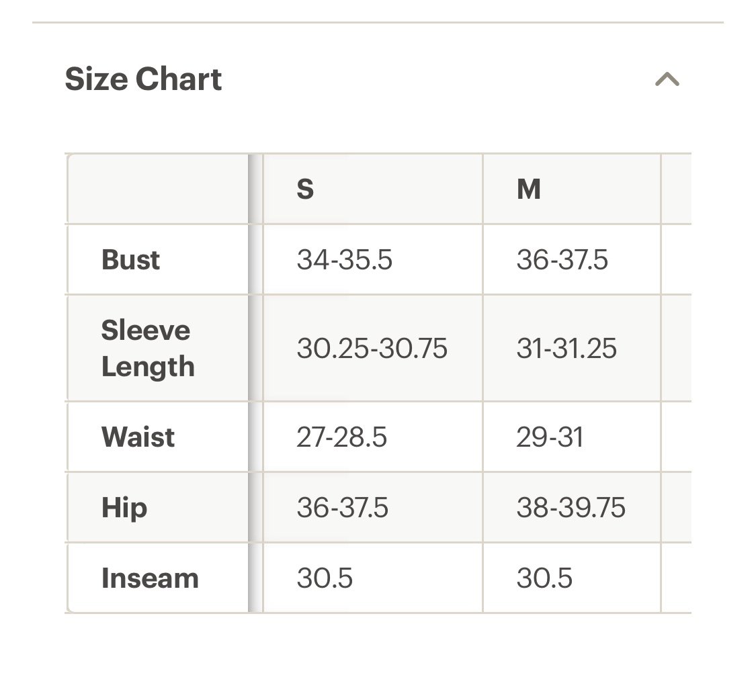The width and height of the screenshot is (756, 700).
Task: Click the Sleeve Length row label
Action: (148, 348)
